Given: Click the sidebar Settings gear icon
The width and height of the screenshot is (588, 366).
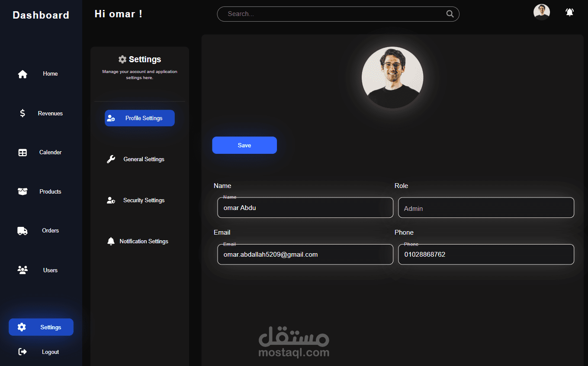Looking at the screenshot, I should [x=22, y=327].
